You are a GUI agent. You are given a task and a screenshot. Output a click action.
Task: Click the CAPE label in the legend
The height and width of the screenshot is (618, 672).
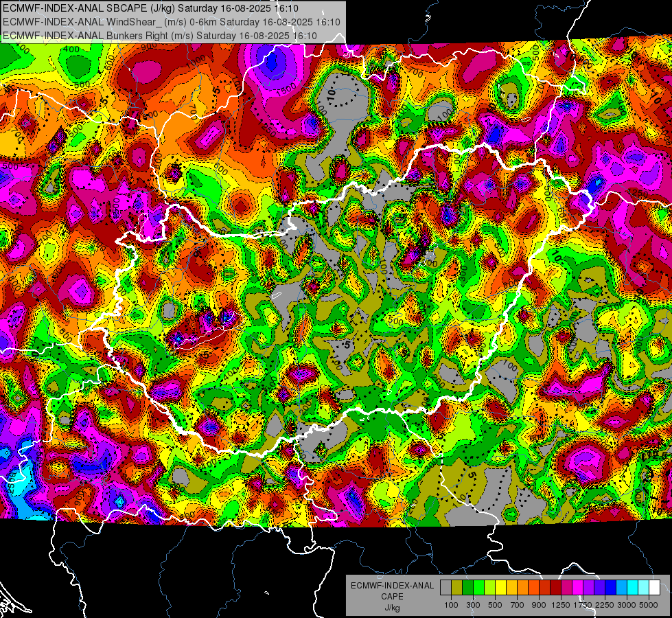[x=392, y=597]
